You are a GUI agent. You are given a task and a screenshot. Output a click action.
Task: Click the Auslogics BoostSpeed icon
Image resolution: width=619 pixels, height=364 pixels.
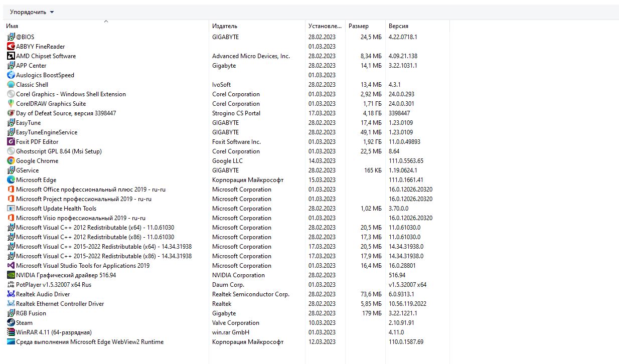tap(11, 75)
